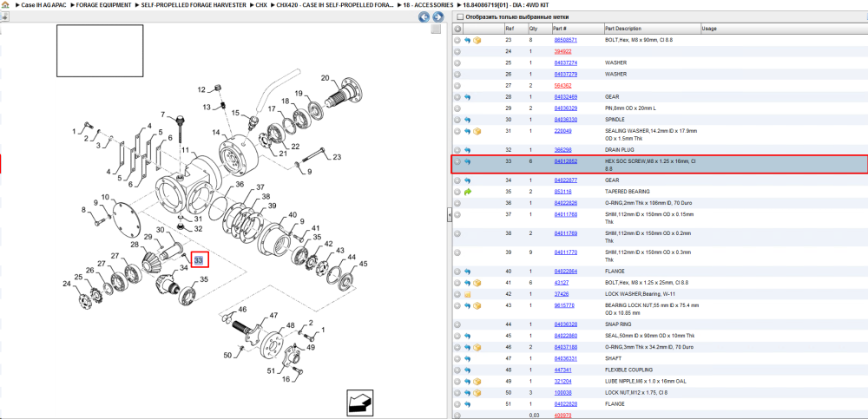Open FORAGE EQUIPMENT breadcrumb
This screenshot has width=868, height=419.
click(103, 4)
